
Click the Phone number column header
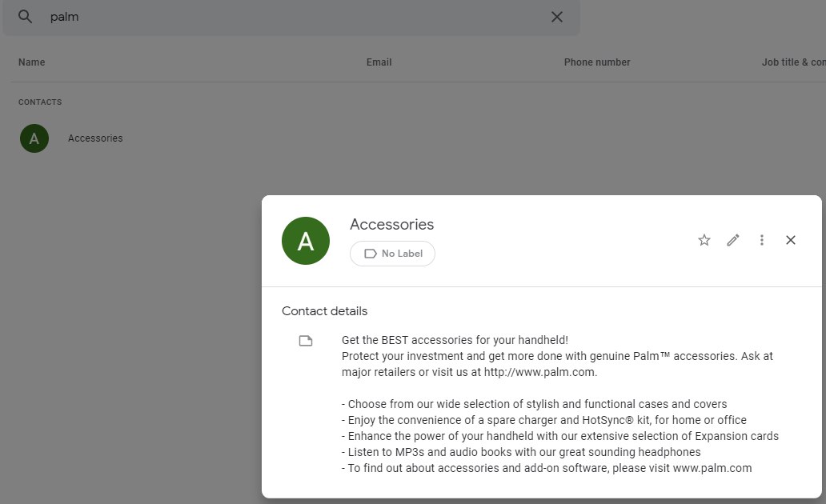tap(597, 62)
